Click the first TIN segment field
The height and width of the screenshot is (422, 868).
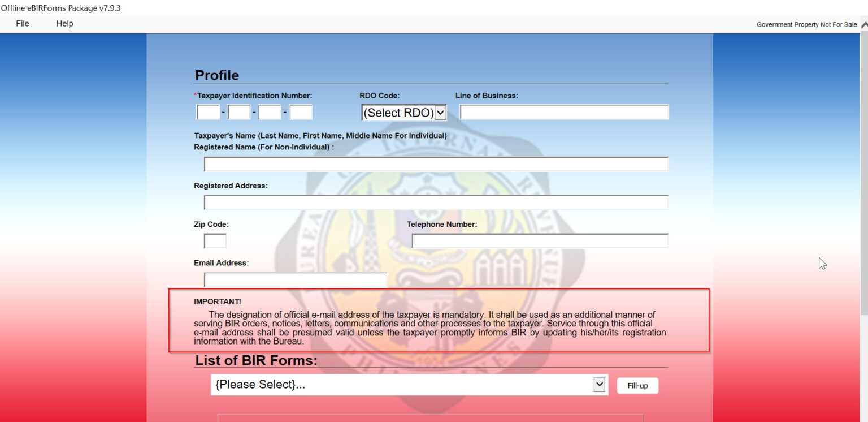click(x=208, y=112)
